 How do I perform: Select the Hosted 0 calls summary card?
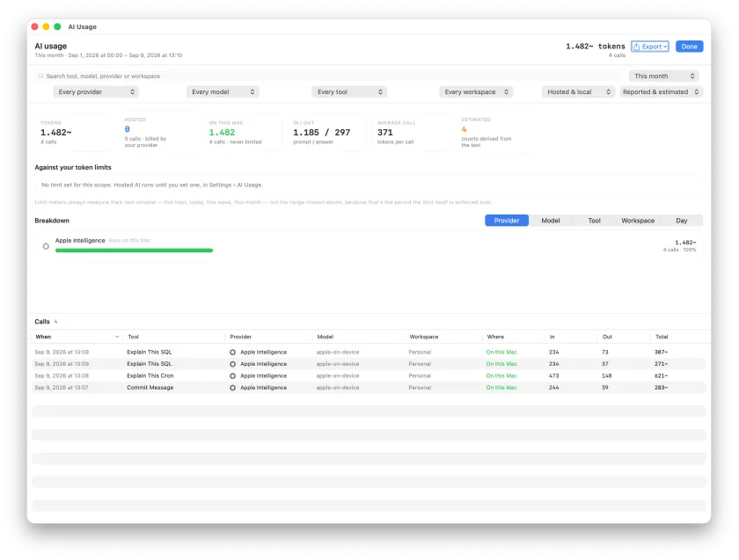click(x=157, y=133)
